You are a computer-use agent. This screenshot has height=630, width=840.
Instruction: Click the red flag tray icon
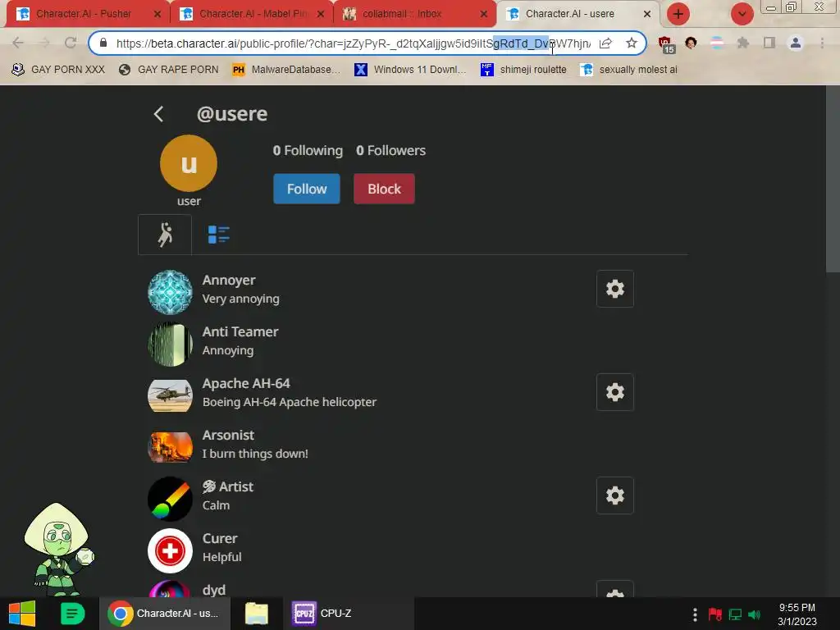pyautogui.click(x=715, y=614)
